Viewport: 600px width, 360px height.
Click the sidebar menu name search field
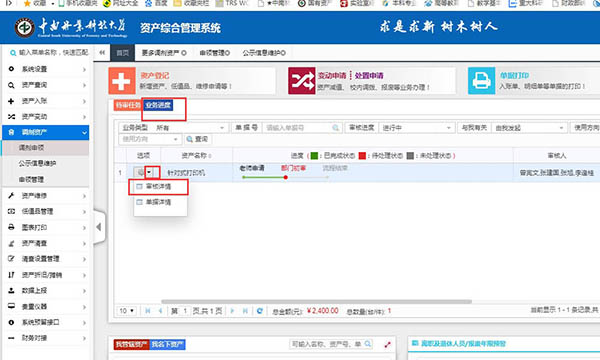49,52
